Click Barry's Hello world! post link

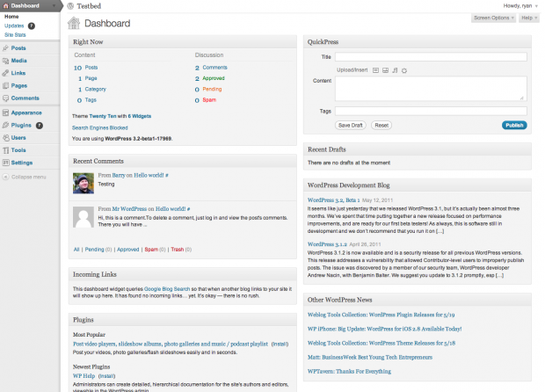pyautogui.click(x=149, y=176)
